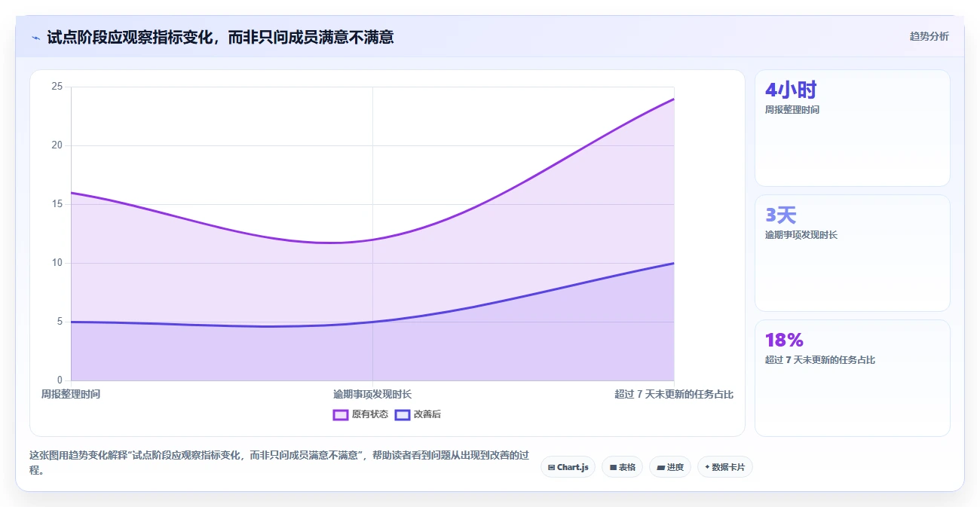The height and width of the screenshot is (507, 980).
Task: Click the 超过 7 天未更新的任务占比 axis label
Action: [674, 394]
